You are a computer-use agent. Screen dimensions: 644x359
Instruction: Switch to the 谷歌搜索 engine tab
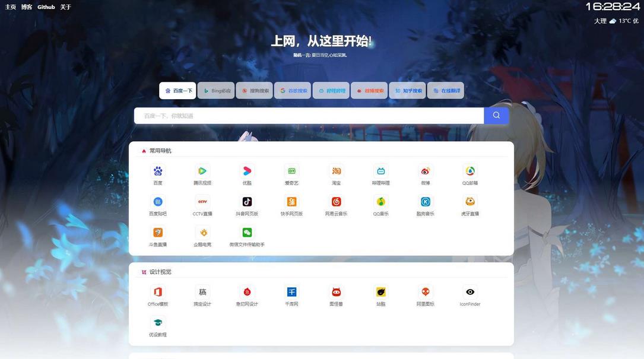[x=293, y=90]
